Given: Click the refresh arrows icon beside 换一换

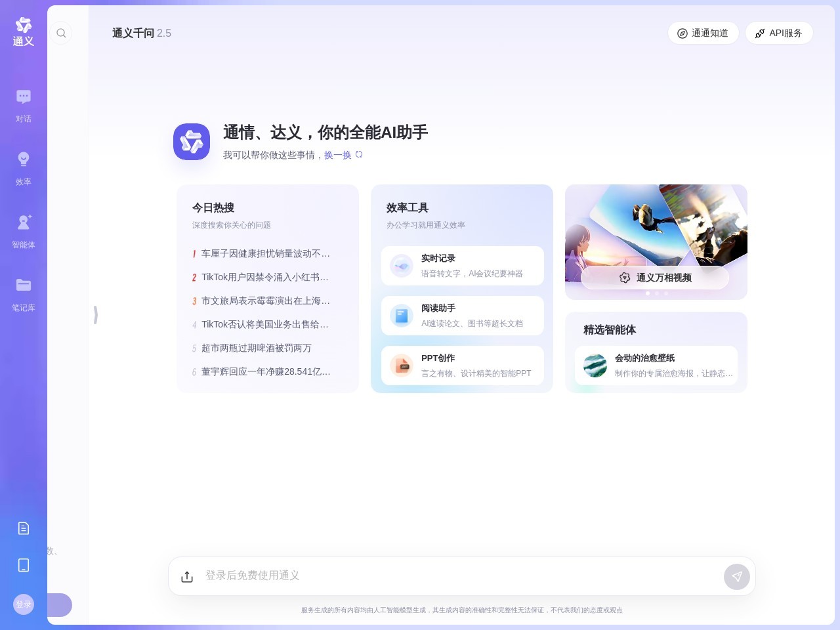Looking at the screenshot, I should click(359, 155).
